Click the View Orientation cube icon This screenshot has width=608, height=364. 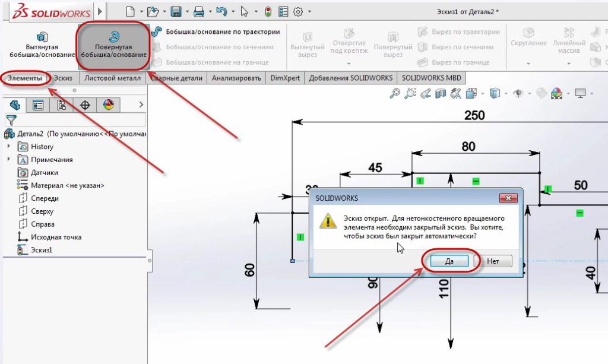tap(471, 93)
